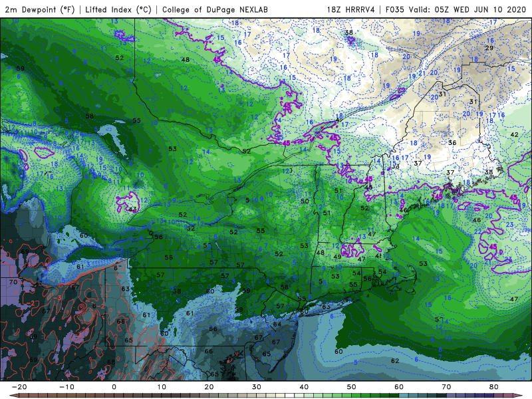The image size is (532, 399).
Task: Click the "College of DuPage NEXLAB" label
Action: (215, 9)
